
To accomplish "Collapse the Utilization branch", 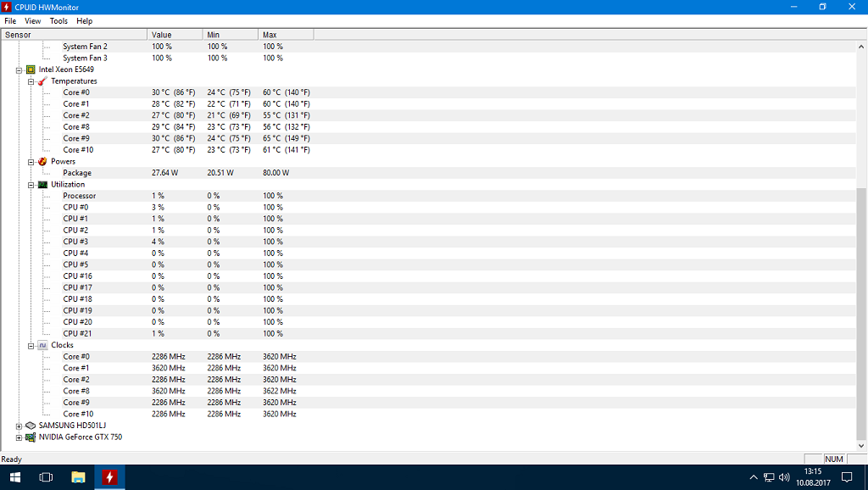I will pyautogui.click(x=31, y=185).
